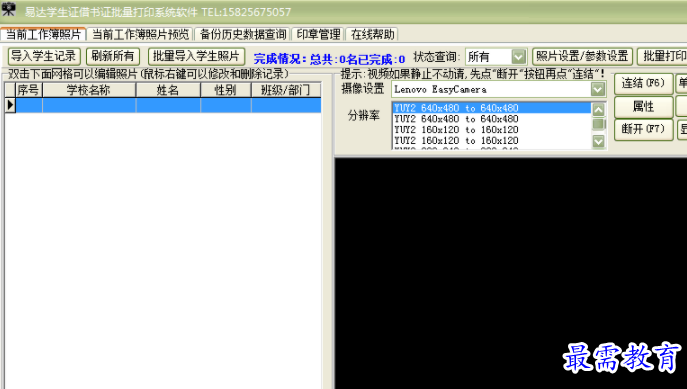Open the 状态查询 dropdown showing 所有
The height and width of the screenshot is (389, 687).
tap(519, 57)
